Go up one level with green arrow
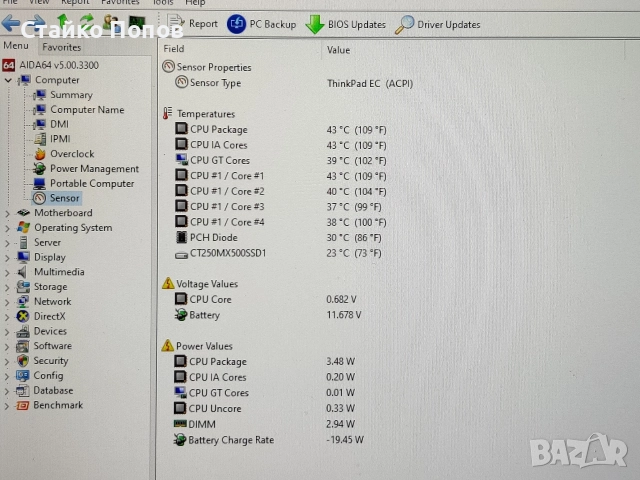 (x=63, y=22)
